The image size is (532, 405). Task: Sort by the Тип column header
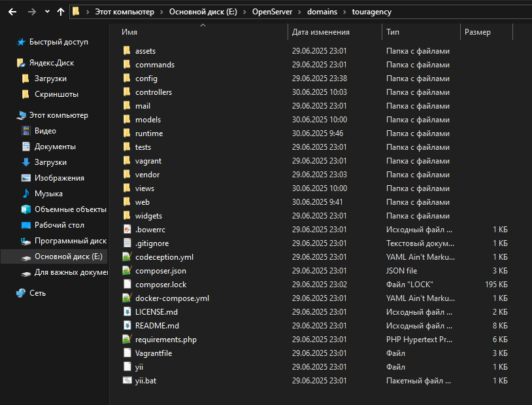[393, 32]
